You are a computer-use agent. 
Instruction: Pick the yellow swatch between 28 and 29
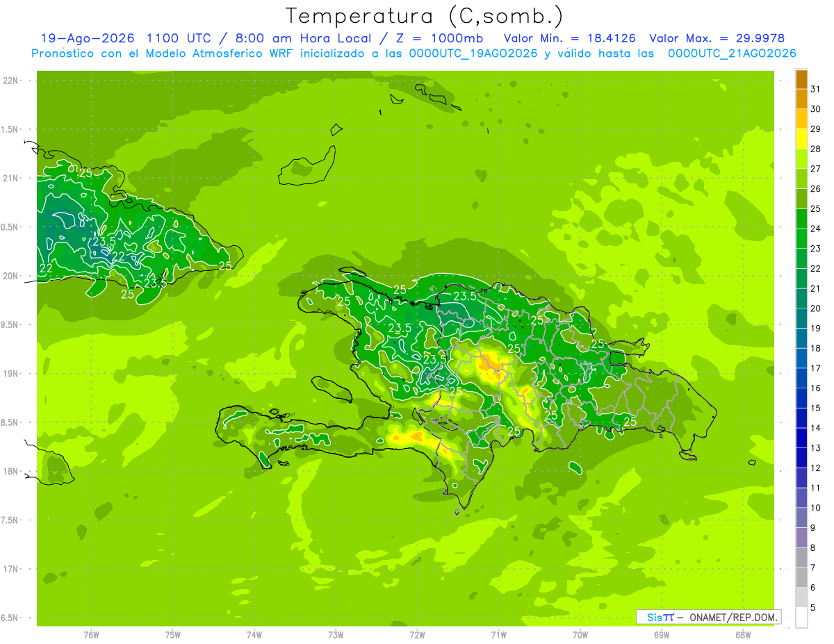[801, 139]
